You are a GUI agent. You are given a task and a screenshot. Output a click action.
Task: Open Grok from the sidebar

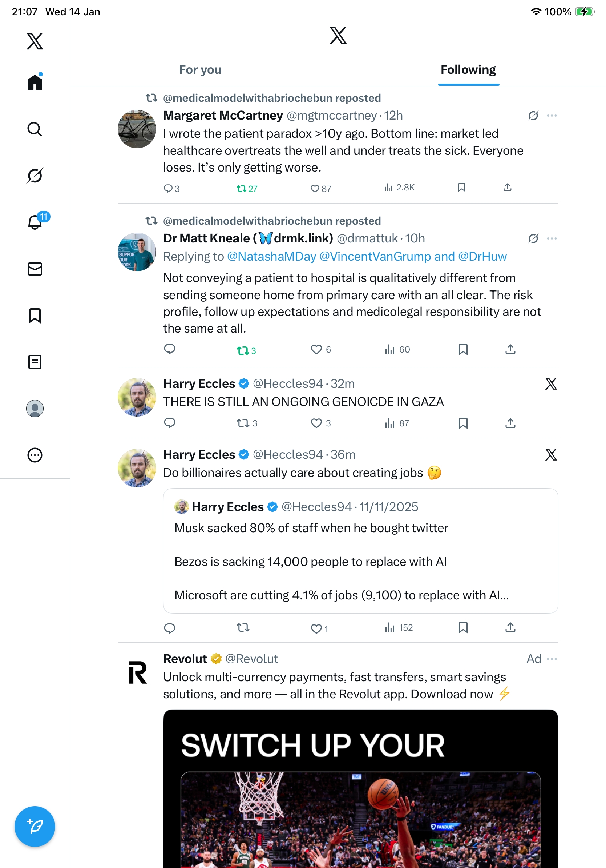click(35, 176)
